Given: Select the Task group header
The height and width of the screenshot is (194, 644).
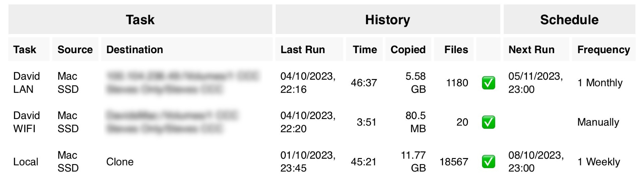Looking at the screenshot, I should (x=140, y=20).
